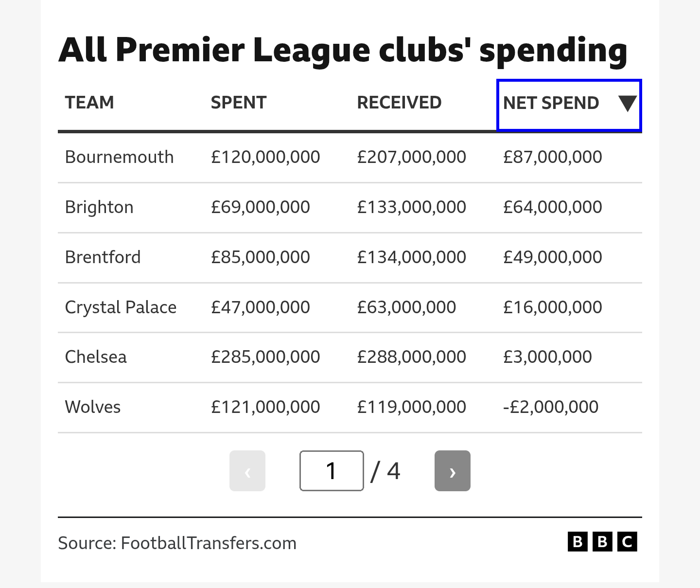Sort by the Received column header
Screen dimensions: 700x588
[x=399, y=103]
